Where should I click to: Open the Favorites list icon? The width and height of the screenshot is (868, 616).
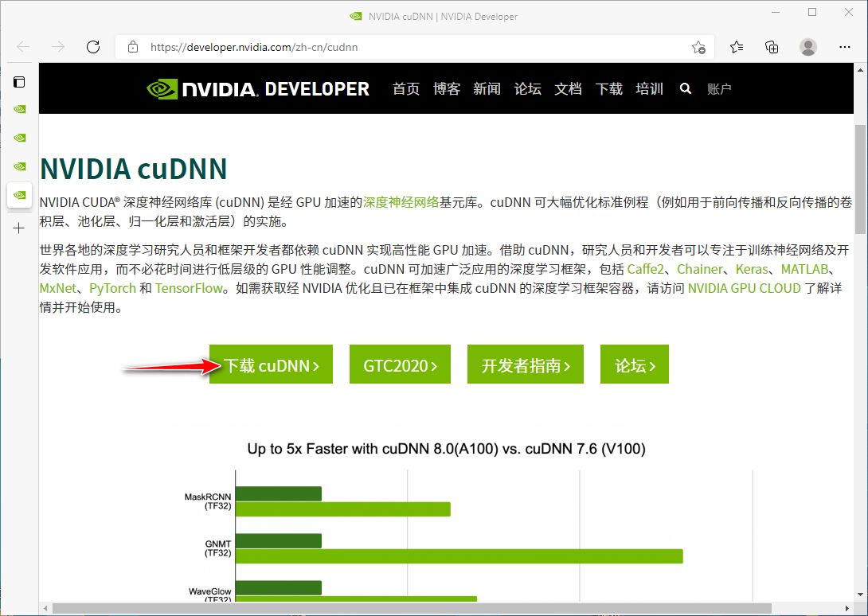click(737, 47)
